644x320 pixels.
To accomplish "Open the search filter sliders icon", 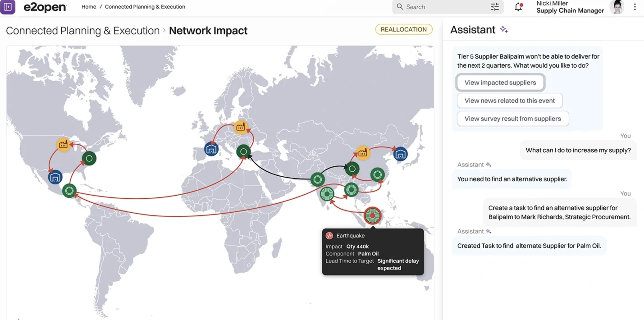I will click(x=495, y=7).
